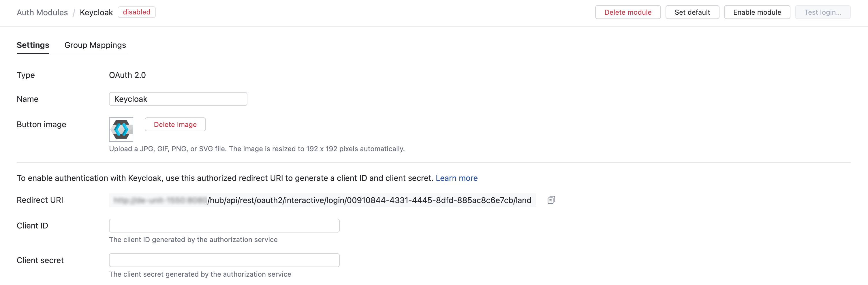Click into the Client secret field
This screenshot has width=868, height=285.
coord(224,260)
